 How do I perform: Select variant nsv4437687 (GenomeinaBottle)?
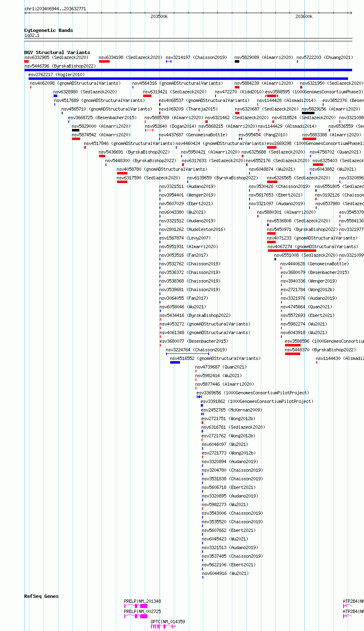point(193,135)
